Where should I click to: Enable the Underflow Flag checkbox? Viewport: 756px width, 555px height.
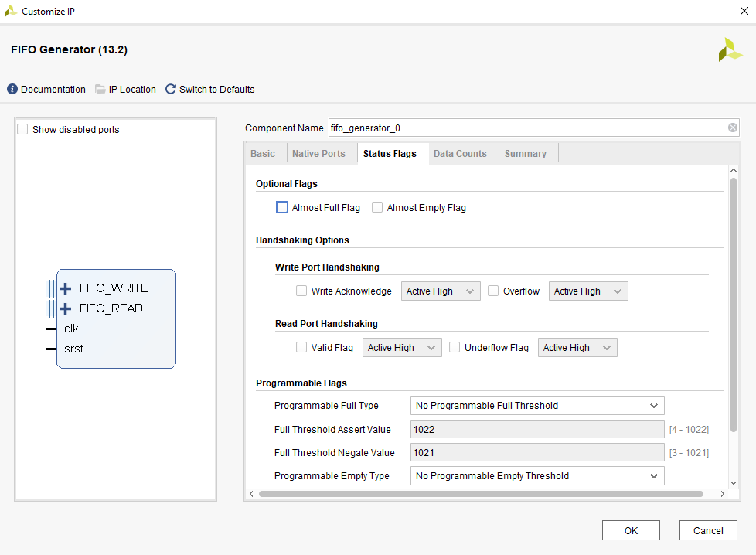tap(455, 348)
